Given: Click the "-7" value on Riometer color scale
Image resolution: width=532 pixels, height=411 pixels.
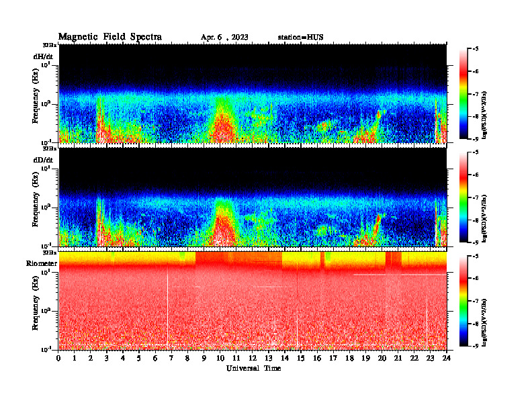Looking at the screenshot, I should tap(476, 301).
